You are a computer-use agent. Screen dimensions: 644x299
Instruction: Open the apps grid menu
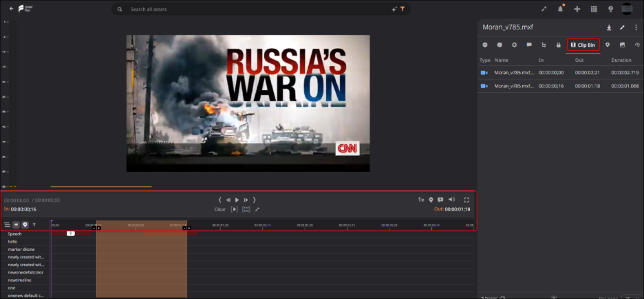[x=594, y=9]
